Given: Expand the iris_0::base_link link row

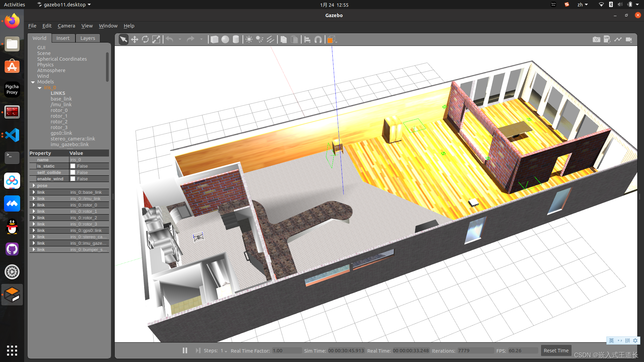Looking at the screenshot, I should pyautogui.click(x=34, y=192).
